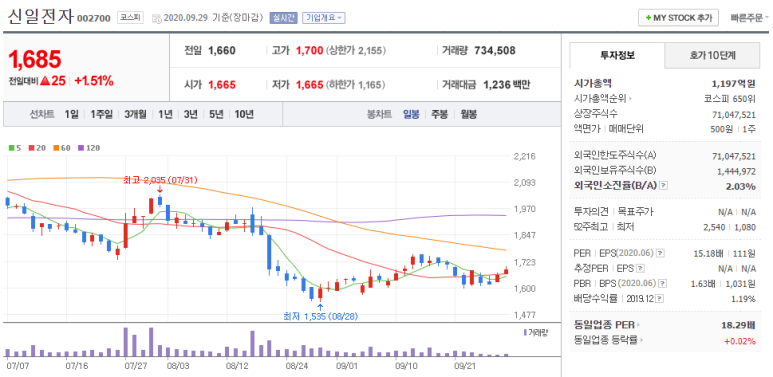
Task: Click the 목표주가 label
Action: pyautogui.click(x=635, y=212)
